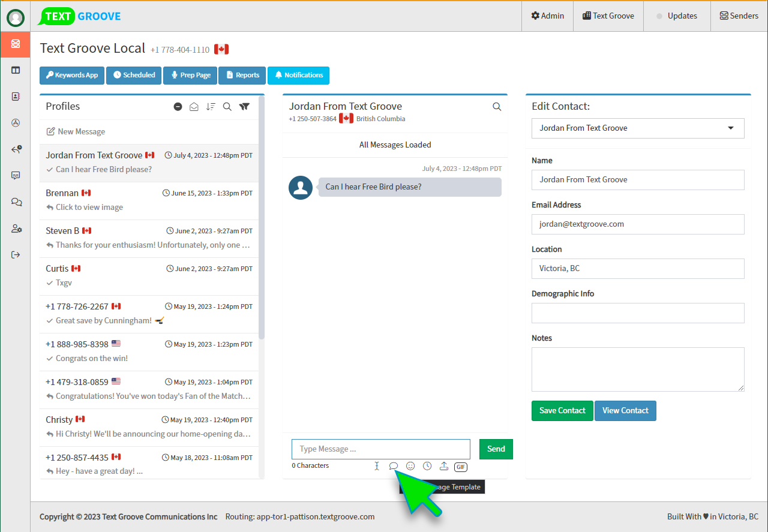This screenshot has width=768, height=532.
Task: Click View Contact button
Action: coord(625,411)
